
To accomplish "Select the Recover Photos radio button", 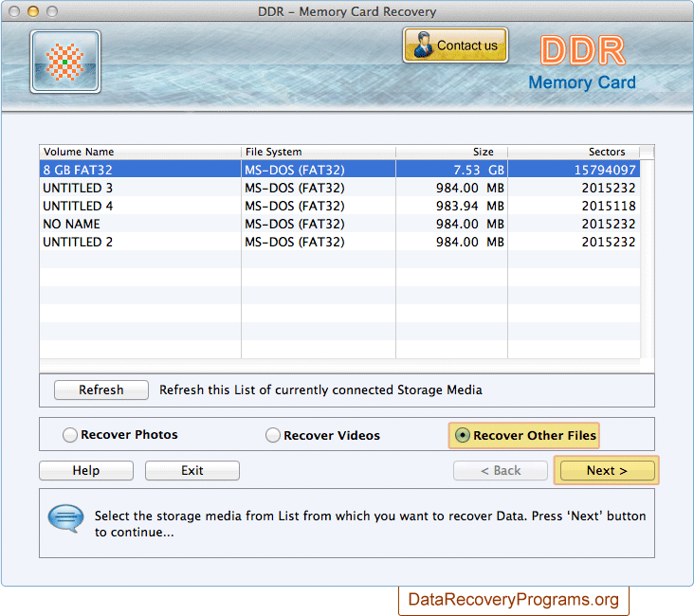I will [x=70, y=435].
